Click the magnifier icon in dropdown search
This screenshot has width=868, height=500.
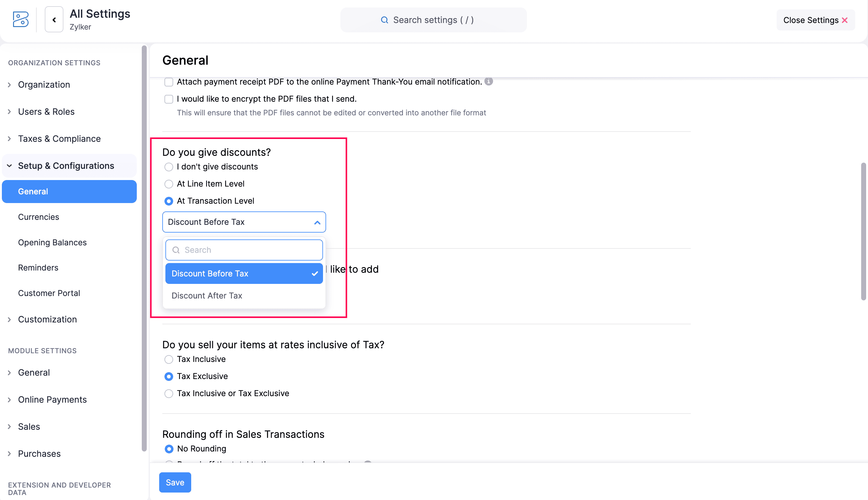[176, 250]
